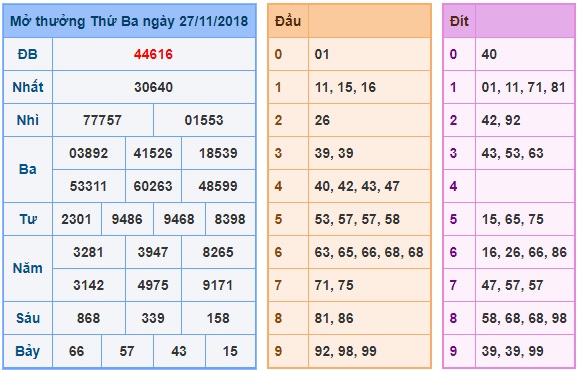The width and height of the screenshot is (581, 370).
Task: Click Đít row 8 values 58, 68, 68, 98
Action: (524, 318)
